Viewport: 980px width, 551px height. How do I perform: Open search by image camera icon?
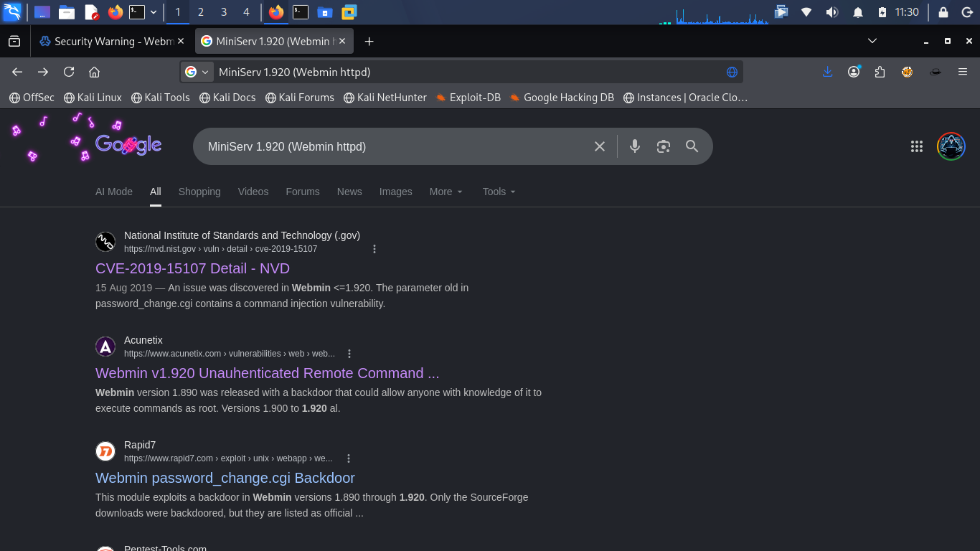(664, 146)
